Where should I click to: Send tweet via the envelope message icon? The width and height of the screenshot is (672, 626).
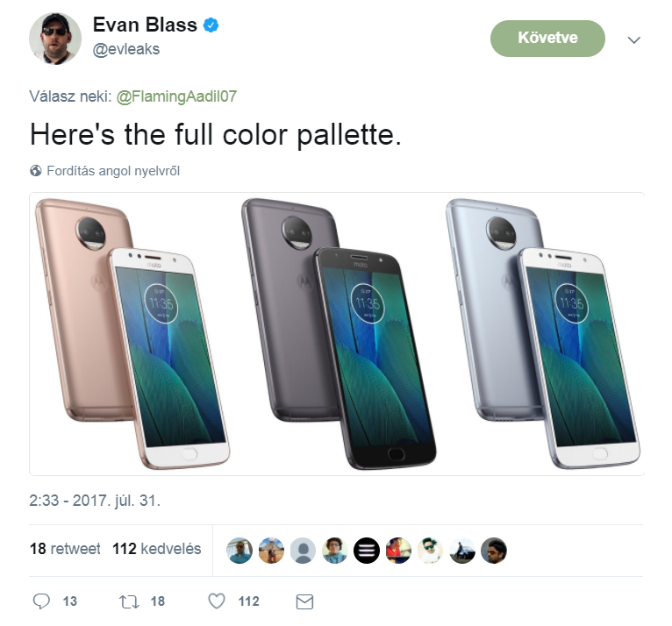[304, 601]
